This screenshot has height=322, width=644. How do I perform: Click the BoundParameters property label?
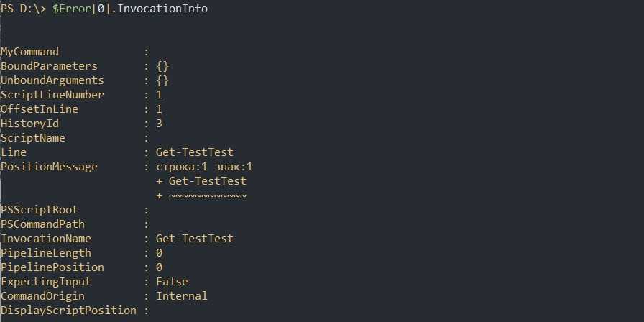49,66
